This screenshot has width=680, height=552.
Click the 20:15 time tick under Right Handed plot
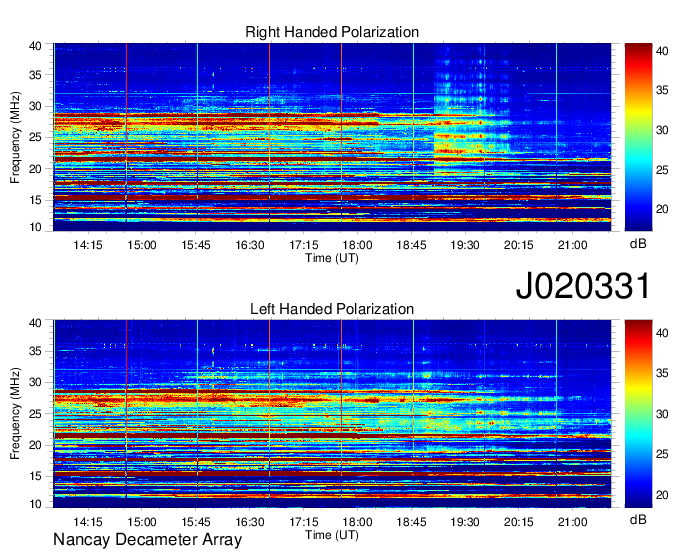(519, 245)
